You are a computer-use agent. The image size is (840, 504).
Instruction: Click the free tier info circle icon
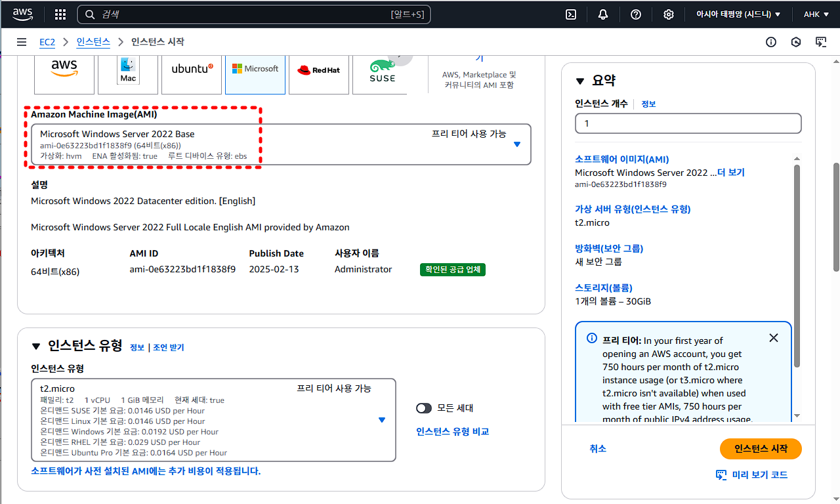point(591,339)
